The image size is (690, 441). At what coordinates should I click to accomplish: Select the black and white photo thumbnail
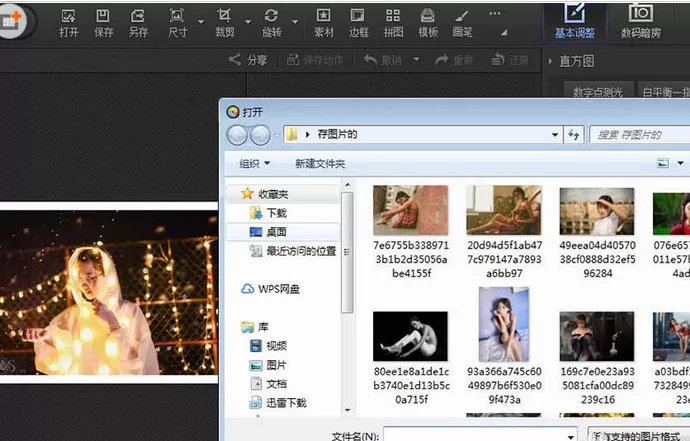coord(410,336)
